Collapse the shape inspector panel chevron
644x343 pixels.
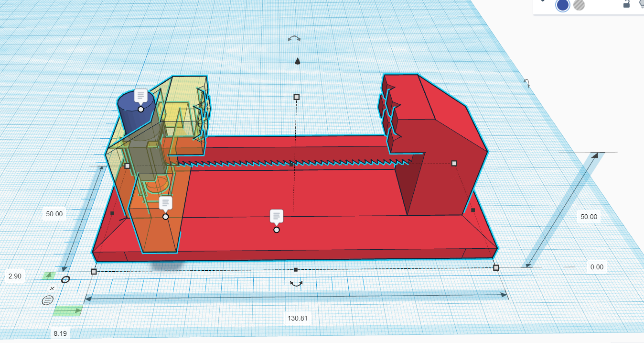click(x=543, y=1)
